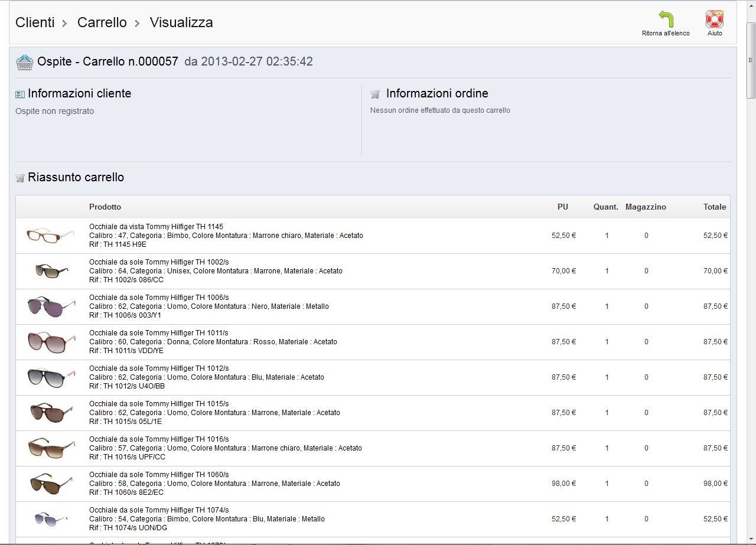Select 'Occhiale da sole Tommy Hilfiger TH 1016/s' name
Viewport: 756px width, 545px height.
click(x=159, y=439)
